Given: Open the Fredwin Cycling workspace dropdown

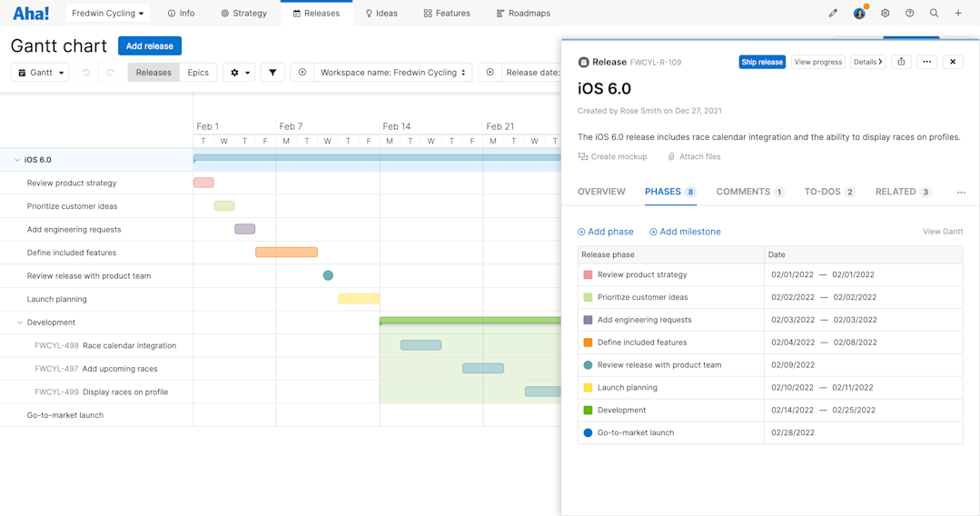Looking at the screenshot, I should pos(107,13).
